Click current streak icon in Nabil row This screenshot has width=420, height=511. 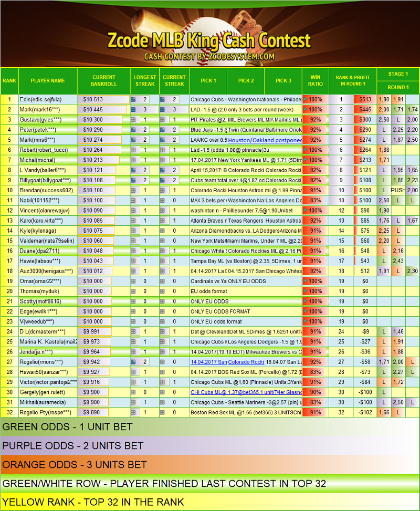click(x=162, y=201)
